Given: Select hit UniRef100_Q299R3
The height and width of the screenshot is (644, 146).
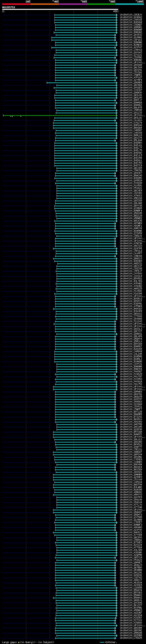Looking at the screenshot, I should click(131, 477).
